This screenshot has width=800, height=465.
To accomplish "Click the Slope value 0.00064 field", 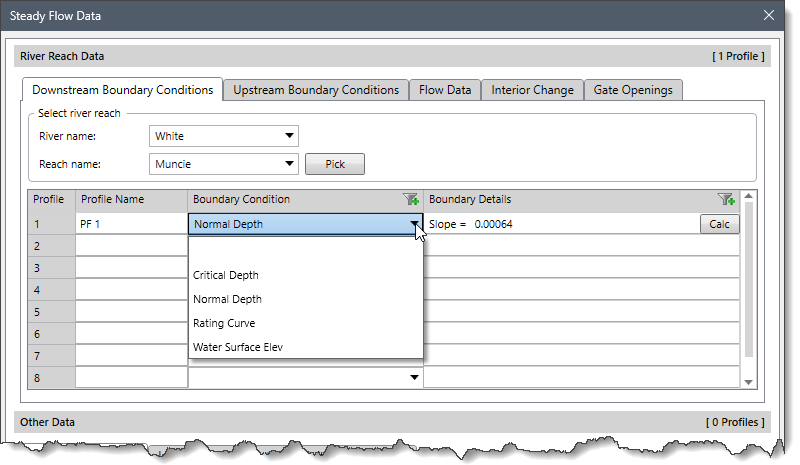I will 493,225.
